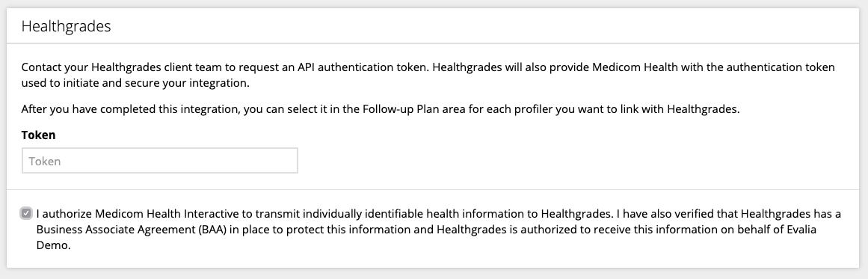Screen dimensions: 868x279
Task: Click the gray Token placeholder text
Action: pyautogui.click(x=44, y=161)
